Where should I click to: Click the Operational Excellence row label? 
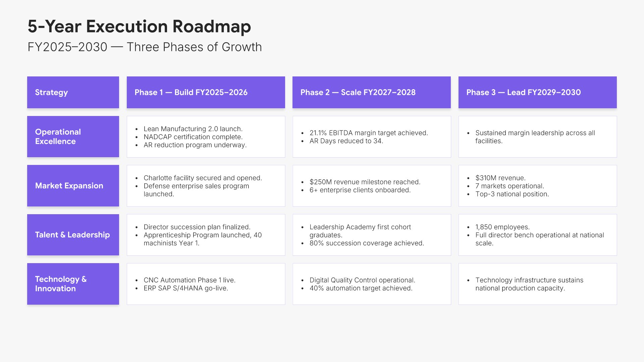(x=73, y=137)
